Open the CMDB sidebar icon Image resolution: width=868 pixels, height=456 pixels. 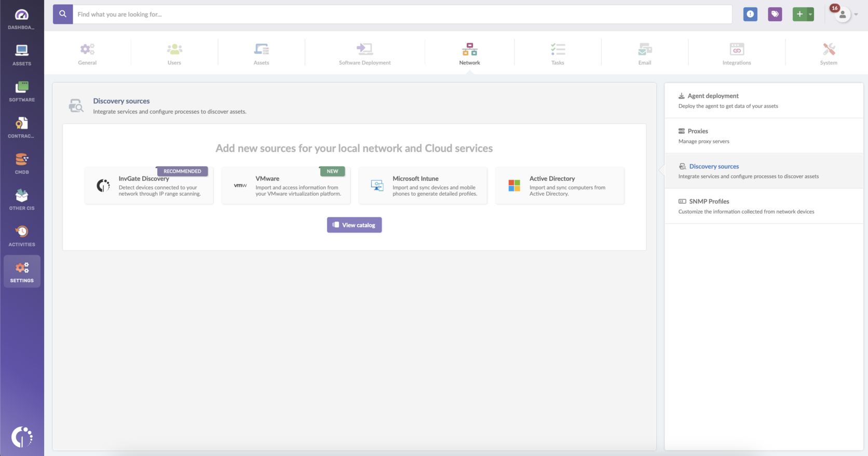pos(21,163)
